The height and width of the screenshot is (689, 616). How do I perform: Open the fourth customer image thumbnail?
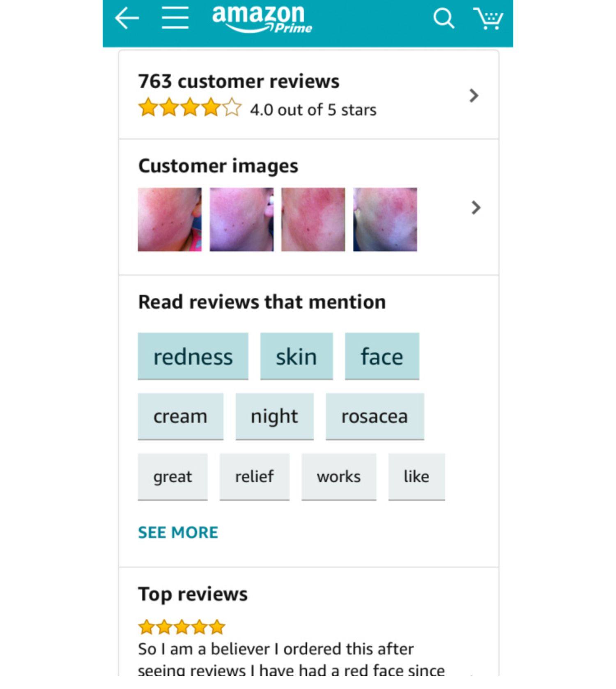tap(385, 220)
